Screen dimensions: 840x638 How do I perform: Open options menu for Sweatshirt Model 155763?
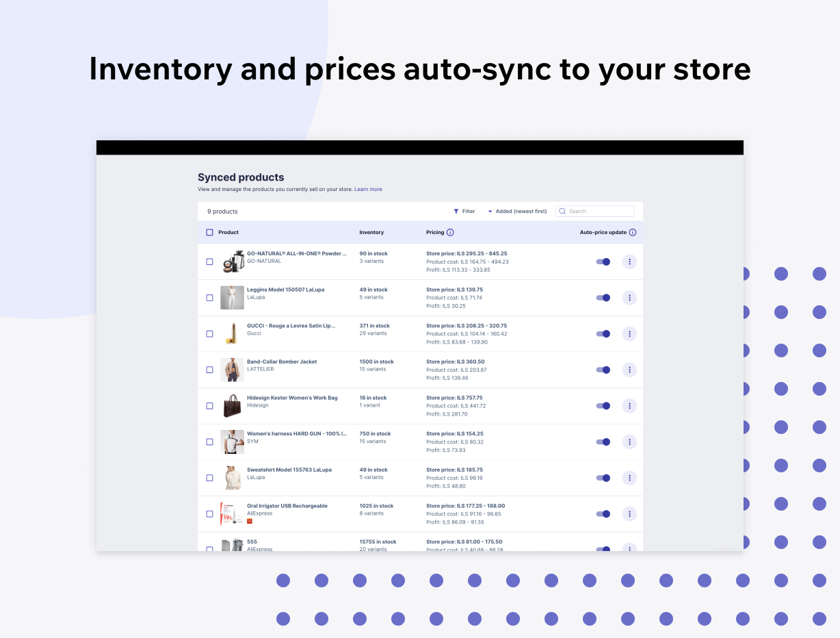coord(629,477)
